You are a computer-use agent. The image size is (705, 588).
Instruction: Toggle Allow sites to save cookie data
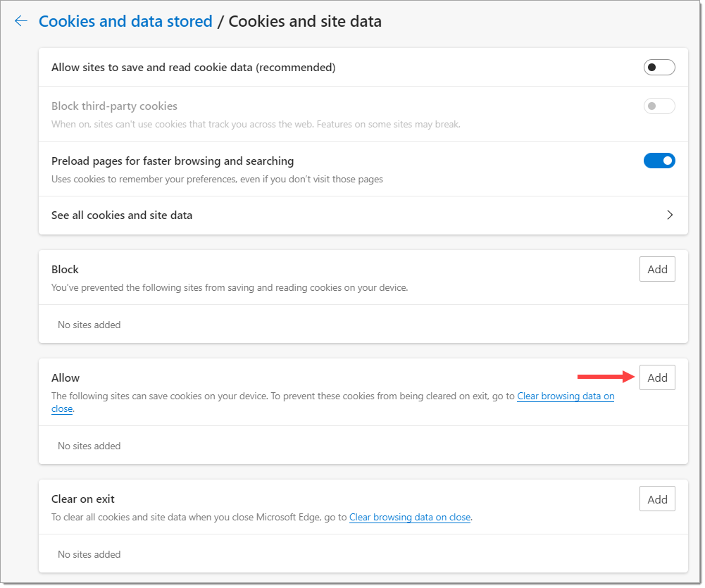[659, 68]
